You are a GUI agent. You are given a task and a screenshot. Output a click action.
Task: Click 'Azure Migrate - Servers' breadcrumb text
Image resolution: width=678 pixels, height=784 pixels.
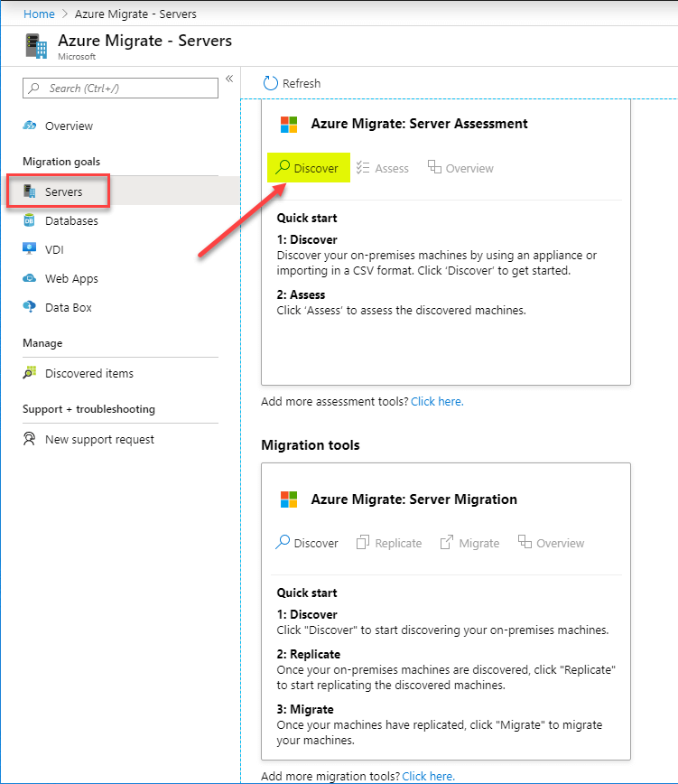click(135, 14)
